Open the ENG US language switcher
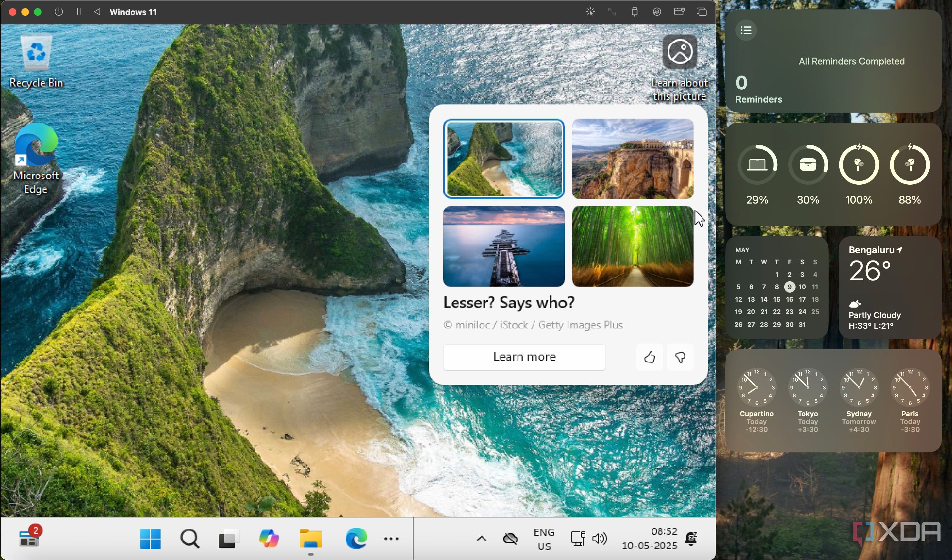The image size is (952, 560). pyautogui.click(x=544, y=539)
